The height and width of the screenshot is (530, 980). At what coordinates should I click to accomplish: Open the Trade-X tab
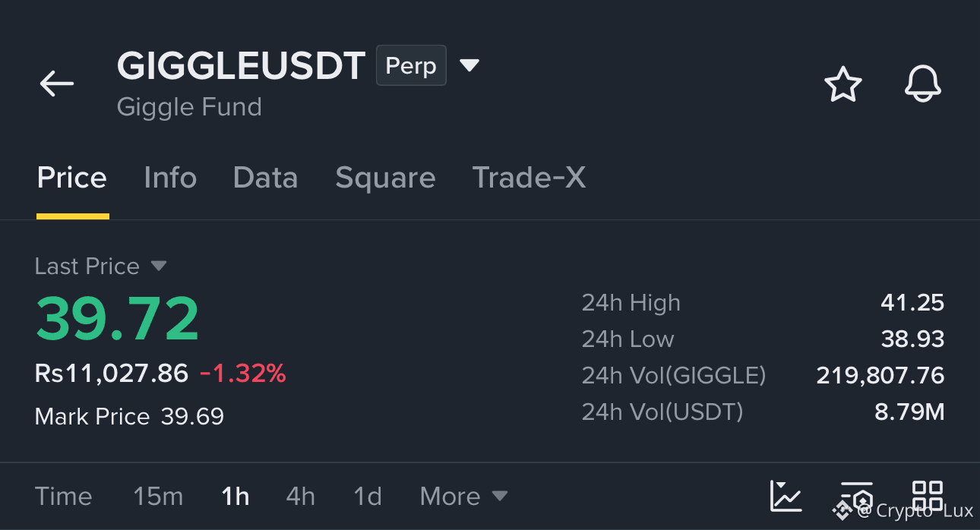point(529,178)
